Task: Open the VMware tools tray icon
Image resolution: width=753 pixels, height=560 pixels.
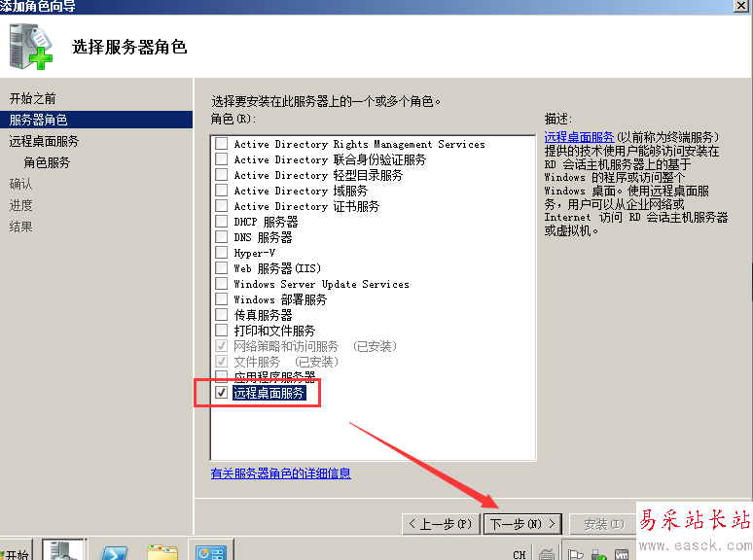Action: pyautogui.click(x=622, y=554)
